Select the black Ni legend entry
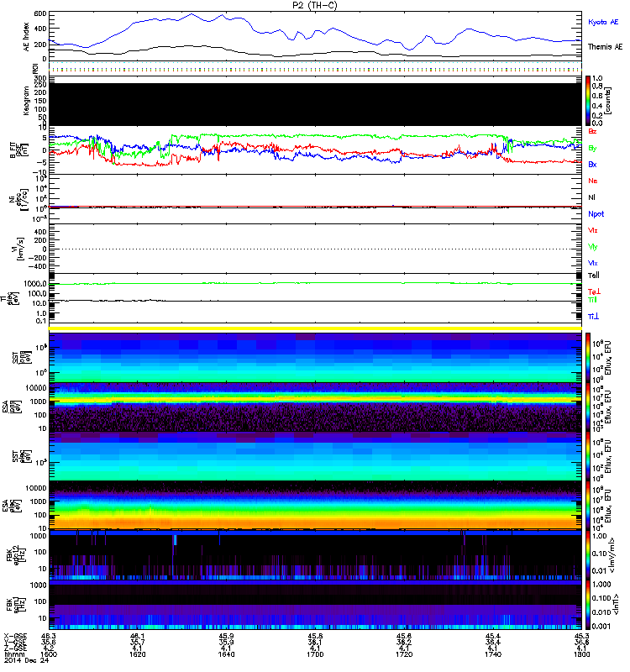Viewport: 630px width, 672px height. 591,197
